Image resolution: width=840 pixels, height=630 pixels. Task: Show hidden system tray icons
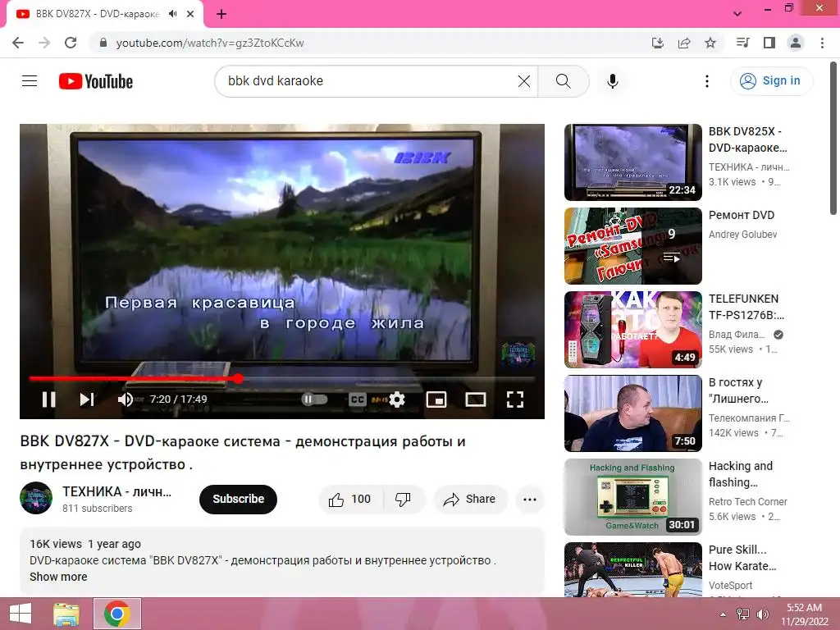[x=724, y=614]
